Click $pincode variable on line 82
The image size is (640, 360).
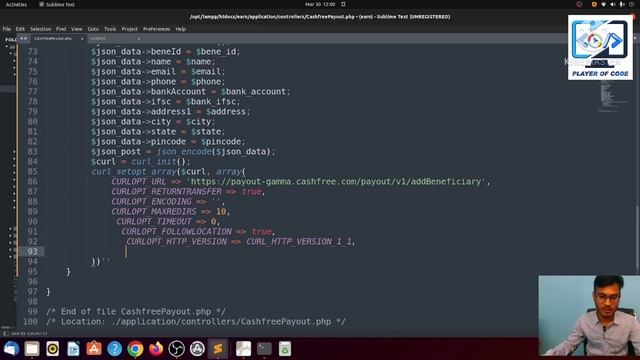(x=221, y=142)
